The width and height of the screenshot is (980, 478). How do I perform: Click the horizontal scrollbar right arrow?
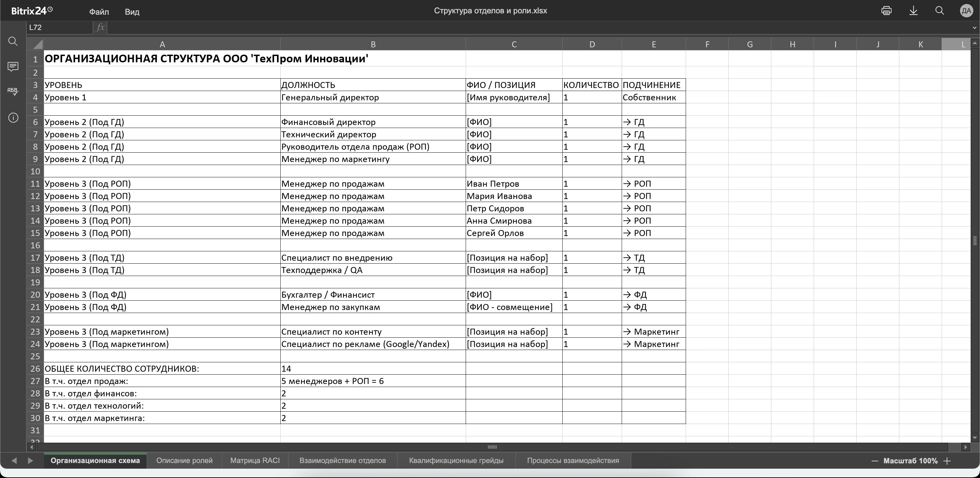point(966,447)
